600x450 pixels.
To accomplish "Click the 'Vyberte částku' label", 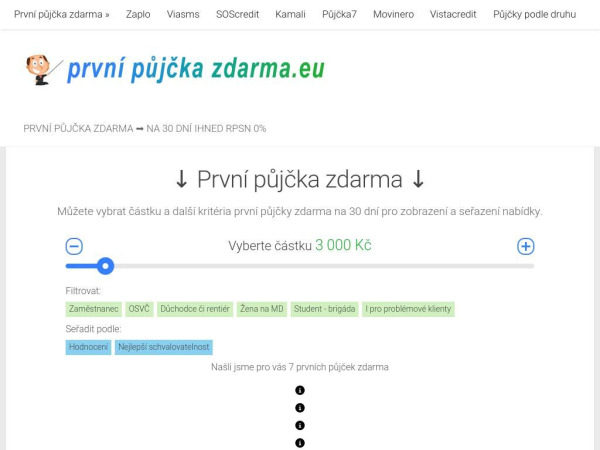I will pos(270,246).
